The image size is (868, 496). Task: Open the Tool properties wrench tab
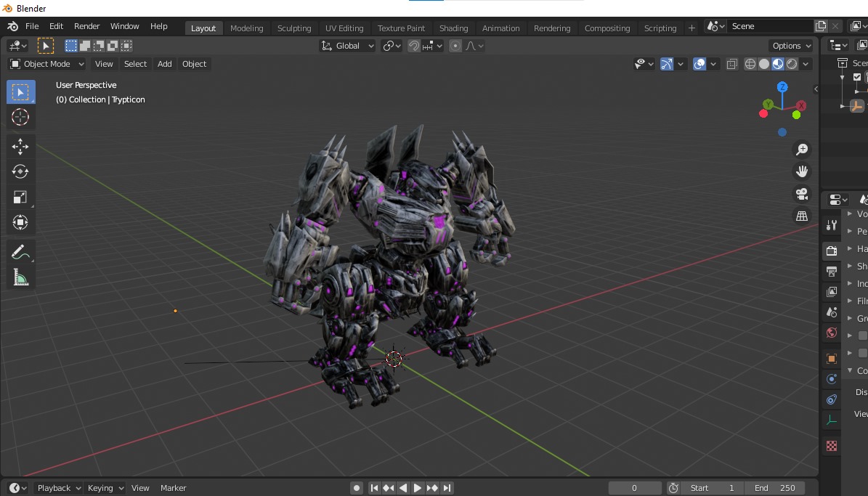[832, 224]
